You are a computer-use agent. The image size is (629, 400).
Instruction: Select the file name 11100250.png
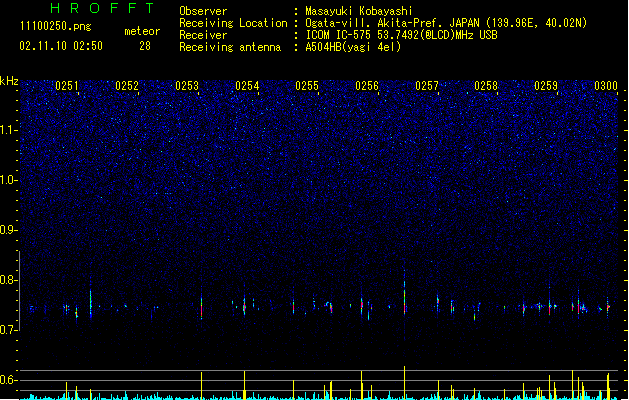(x=56, y=26)
